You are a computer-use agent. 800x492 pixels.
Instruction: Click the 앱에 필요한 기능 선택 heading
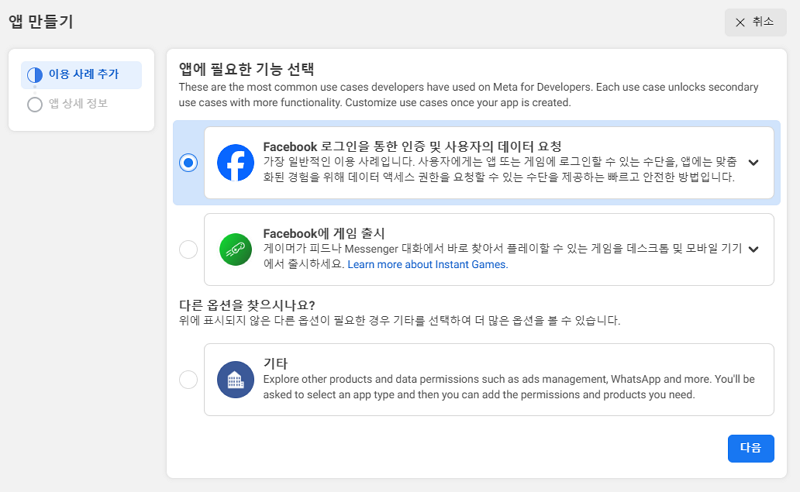pyautogui.click(x=246, y=69)
